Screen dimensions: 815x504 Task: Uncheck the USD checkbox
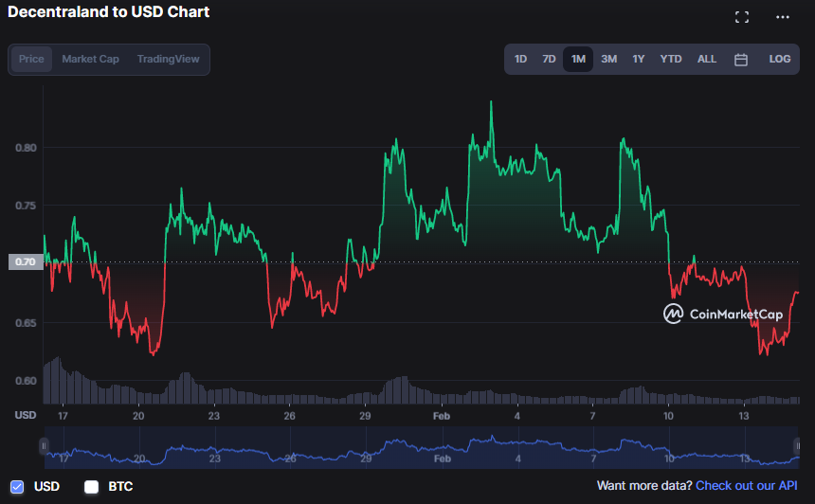(17, 487)
